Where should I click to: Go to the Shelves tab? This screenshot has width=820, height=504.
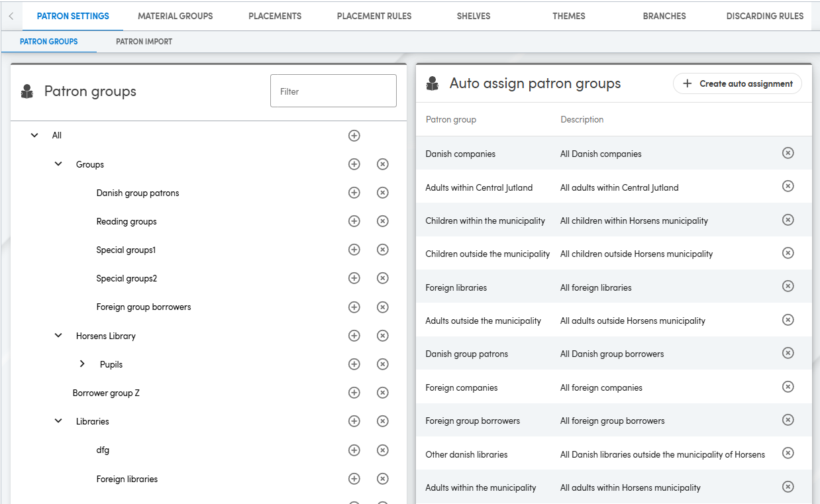pyautogui.click(x=474, y=16)
